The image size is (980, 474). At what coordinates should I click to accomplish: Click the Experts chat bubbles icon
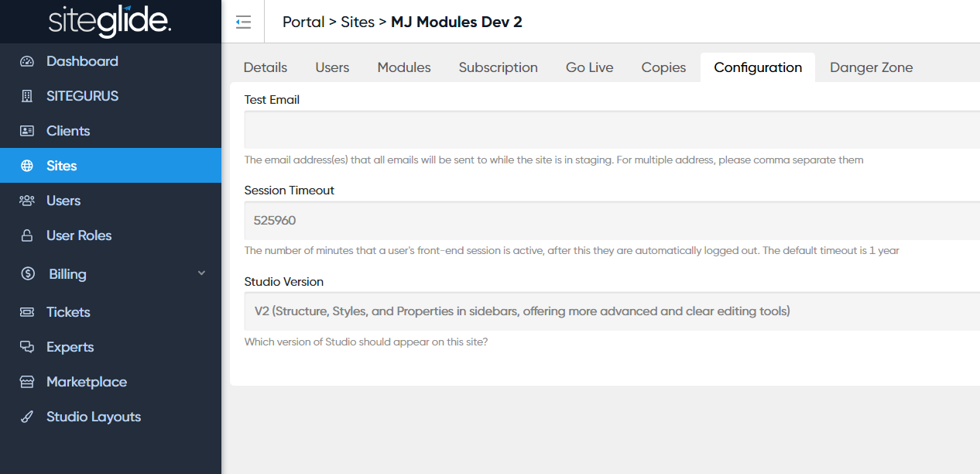click(27, 347)
